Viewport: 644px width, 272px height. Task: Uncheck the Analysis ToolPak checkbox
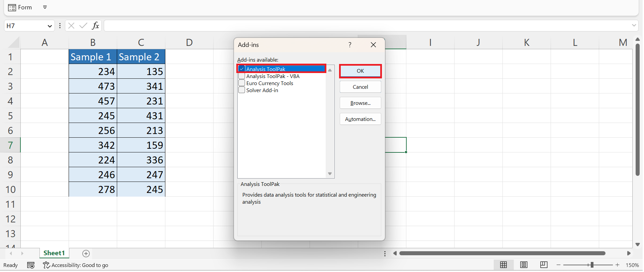coord(242,69)
